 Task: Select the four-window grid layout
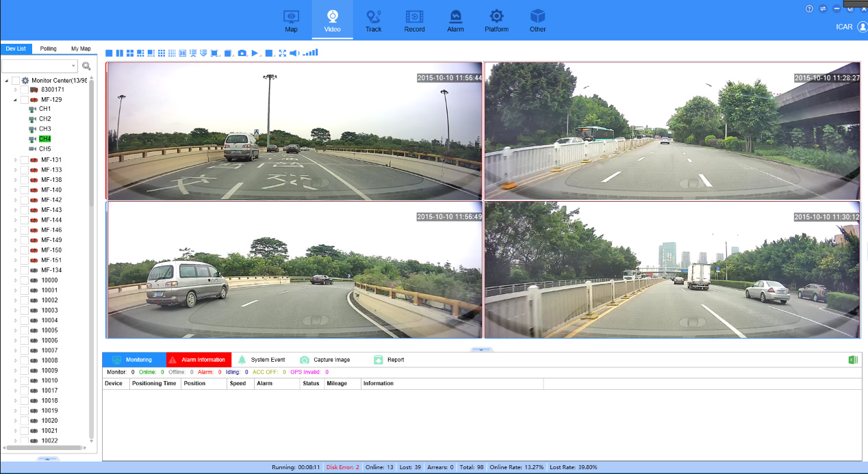pyautogui.click(x=130, y=53)
